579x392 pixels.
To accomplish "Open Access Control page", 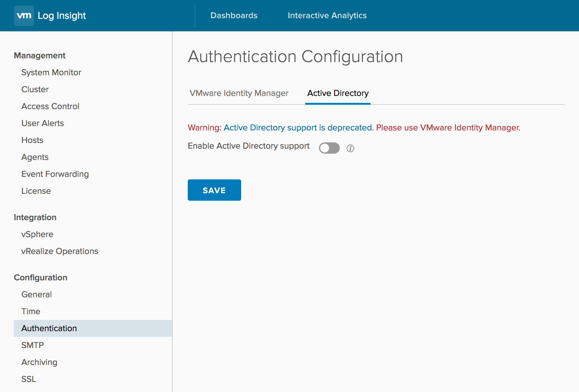I will (x=50, y=106).
